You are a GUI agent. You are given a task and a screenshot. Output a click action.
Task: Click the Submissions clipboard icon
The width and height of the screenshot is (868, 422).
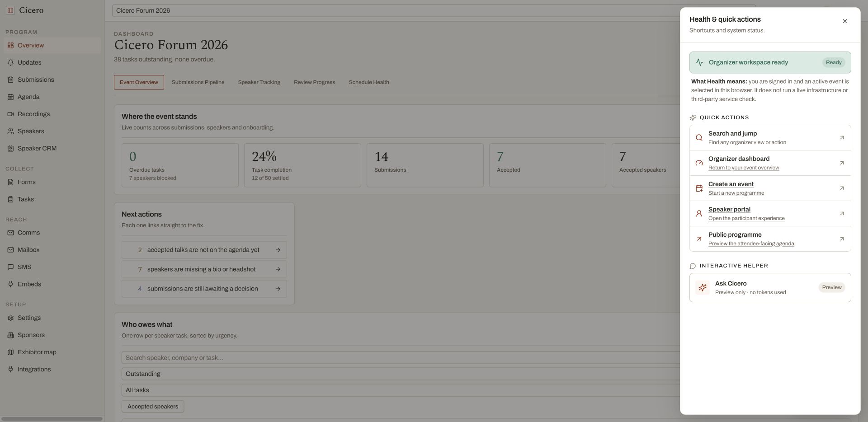tap(10, 80)
